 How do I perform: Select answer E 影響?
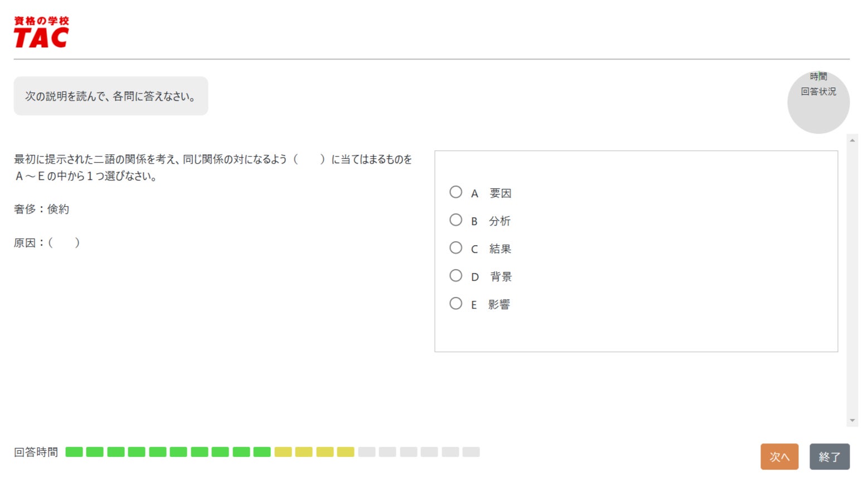pyautogui.click(x=455, y=304)
